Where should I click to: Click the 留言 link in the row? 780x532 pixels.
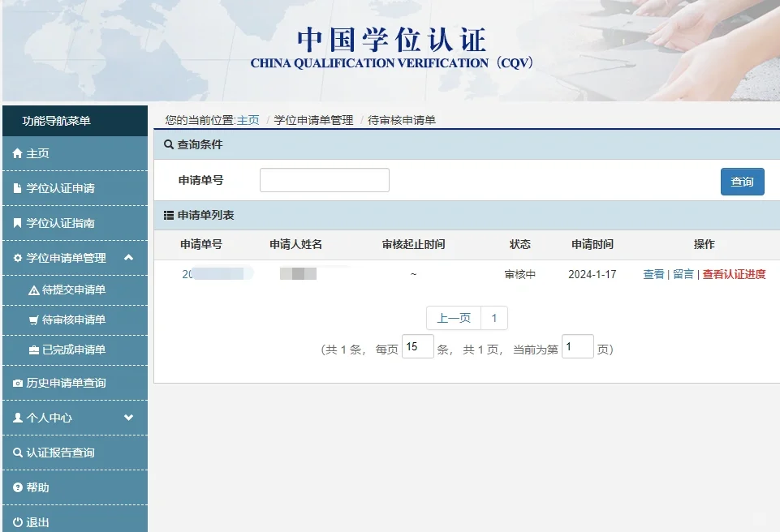click(683, 274)
